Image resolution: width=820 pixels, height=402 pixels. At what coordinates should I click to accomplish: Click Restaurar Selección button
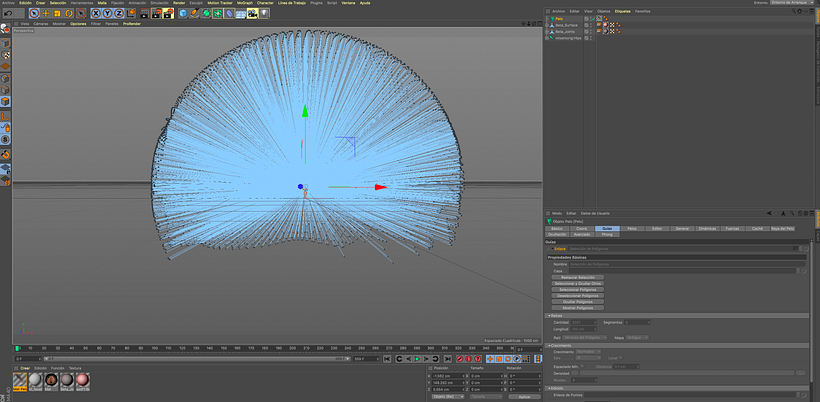[x=578, y=277]
